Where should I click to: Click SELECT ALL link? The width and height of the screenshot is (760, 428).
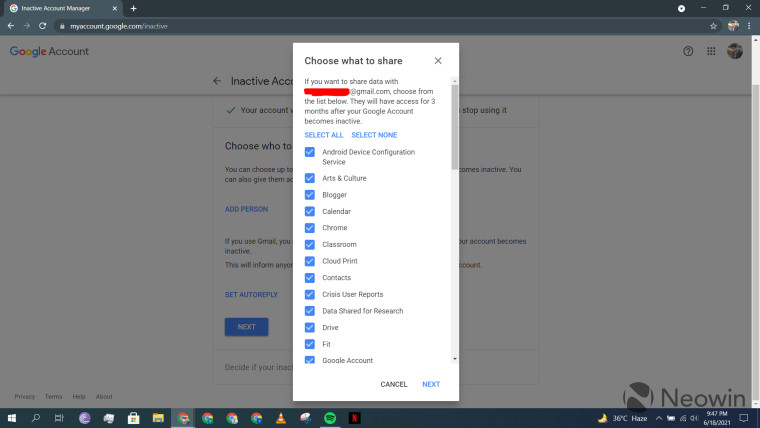click(x=323, y=135)
